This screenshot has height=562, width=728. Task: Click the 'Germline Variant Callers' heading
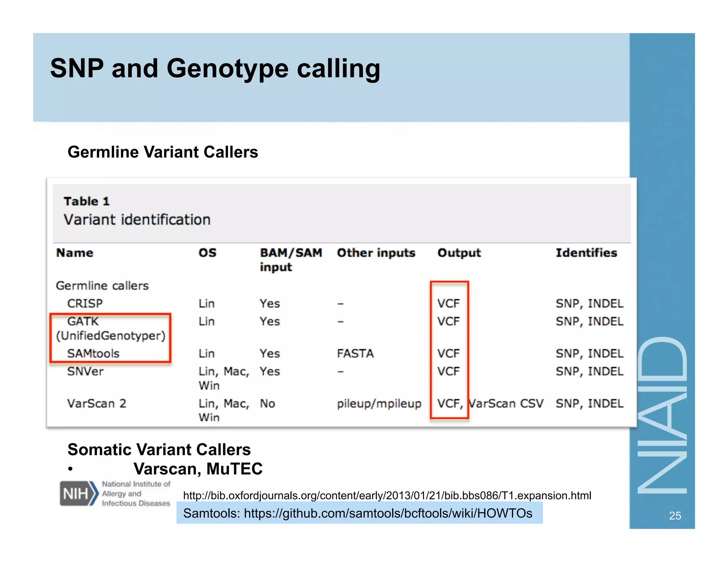[163, 152]
